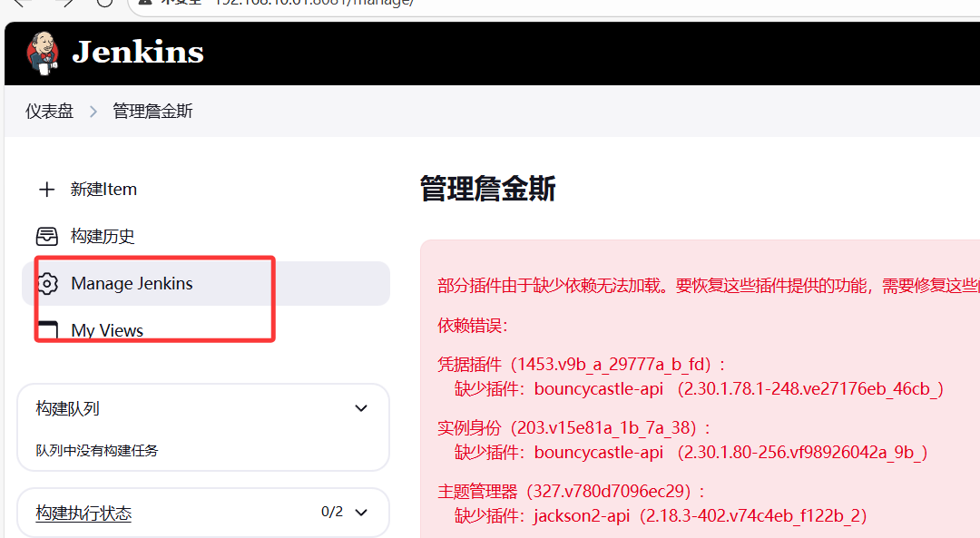Expand breadcrumb chevron after 仪表盘
Screen dimensions: 980x538
pos(93,112)
